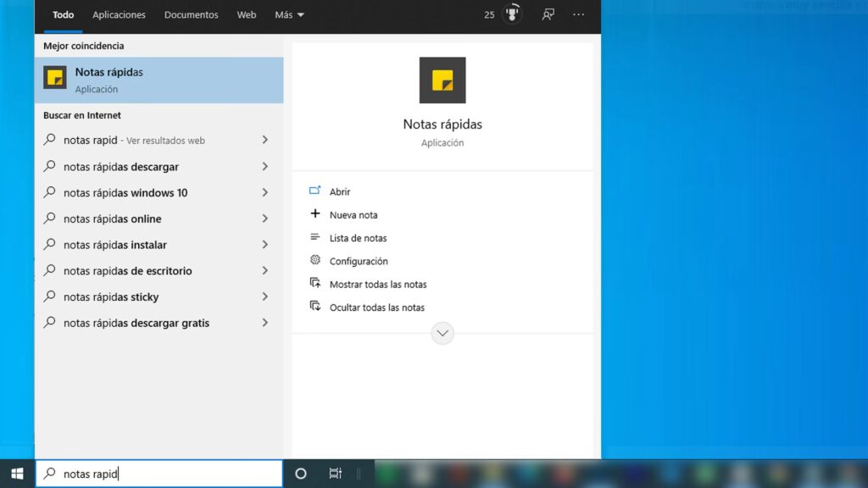The height and width of the screenshot is (488, 868).
Task: Switch to the Aplicaciones tab
Action: pos(119,15)
